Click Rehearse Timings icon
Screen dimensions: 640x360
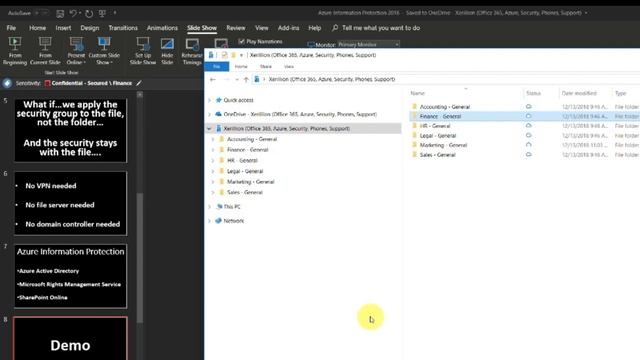[192, 44]
